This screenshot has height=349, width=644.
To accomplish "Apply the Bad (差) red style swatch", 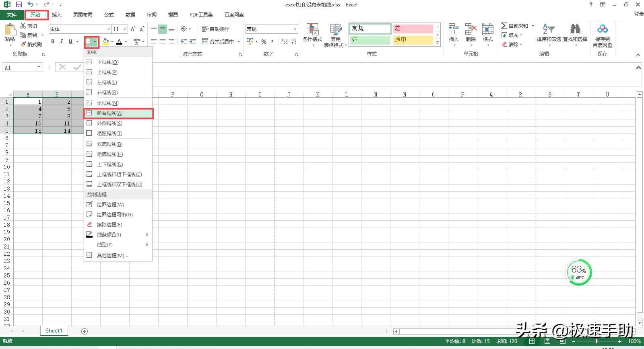I will (x=413, y=29).
